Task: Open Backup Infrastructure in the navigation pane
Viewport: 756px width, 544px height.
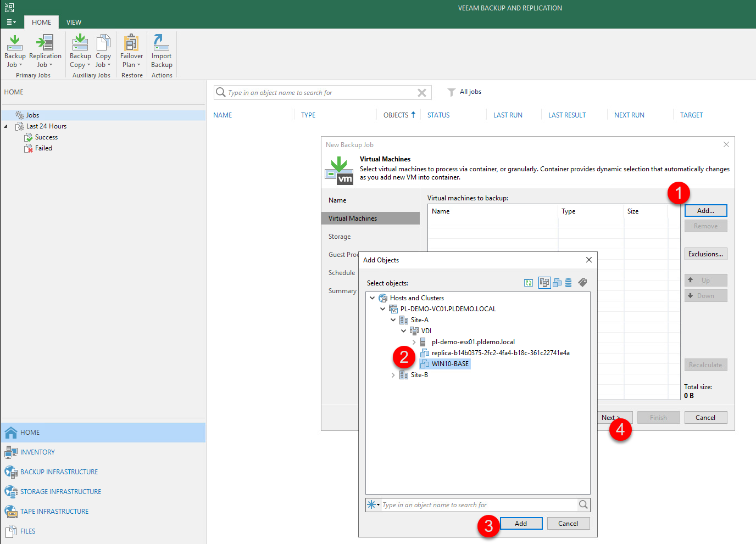Action: (59, 472)
